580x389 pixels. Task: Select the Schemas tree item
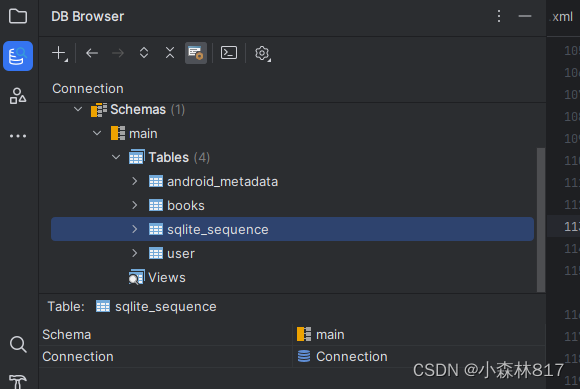(x=138, y=109)
